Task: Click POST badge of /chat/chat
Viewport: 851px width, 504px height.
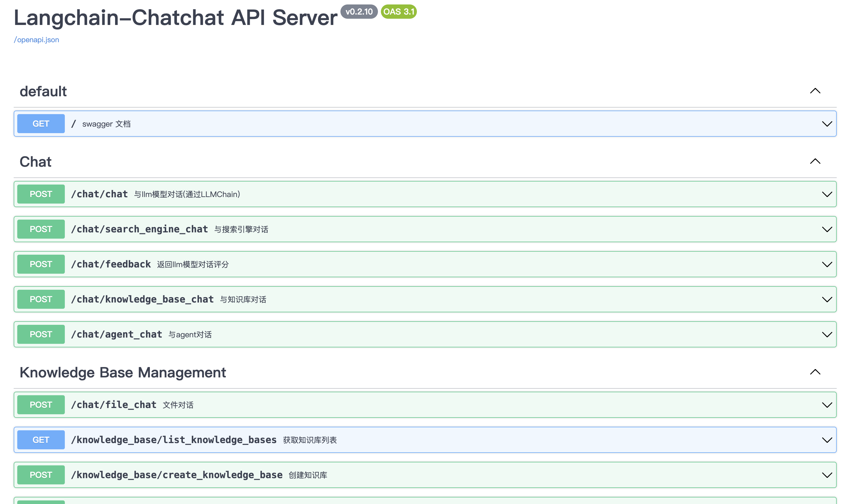Action: 41,194
